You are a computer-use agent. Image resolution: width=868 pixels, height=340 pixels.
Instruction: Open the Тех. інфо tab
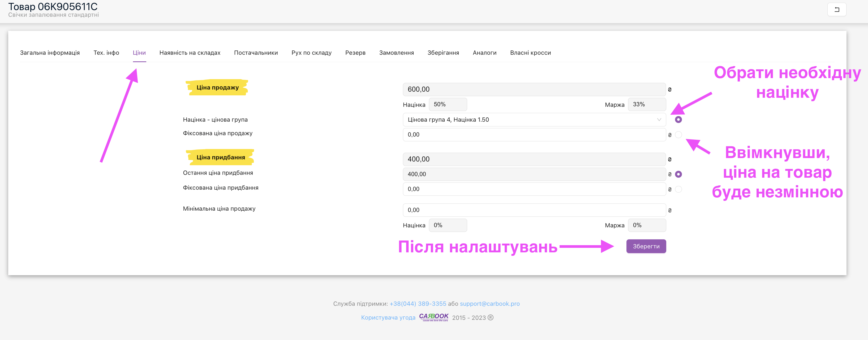coord(106,53)
